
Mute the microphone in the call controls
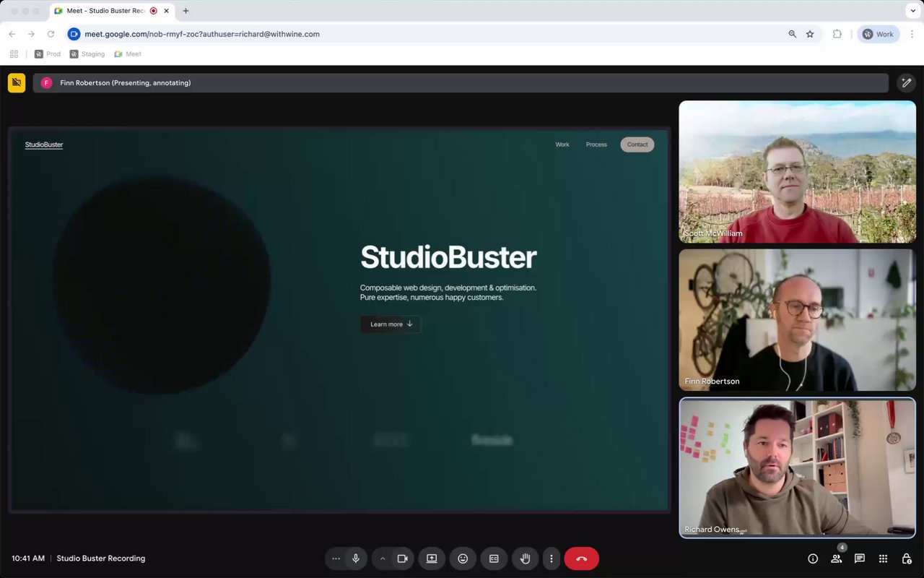(356, 558)
